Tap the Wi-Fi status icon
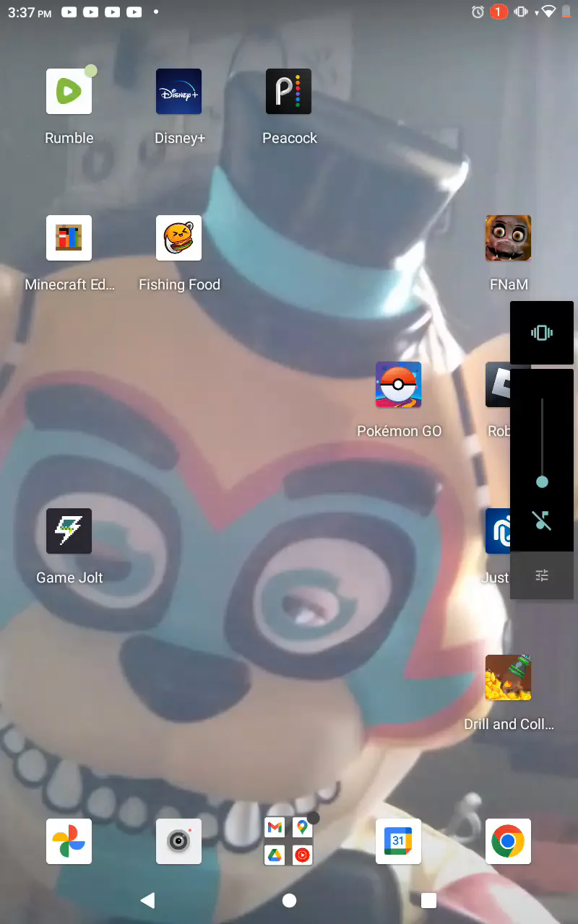578x924 pixels. (x=549, y=12)
